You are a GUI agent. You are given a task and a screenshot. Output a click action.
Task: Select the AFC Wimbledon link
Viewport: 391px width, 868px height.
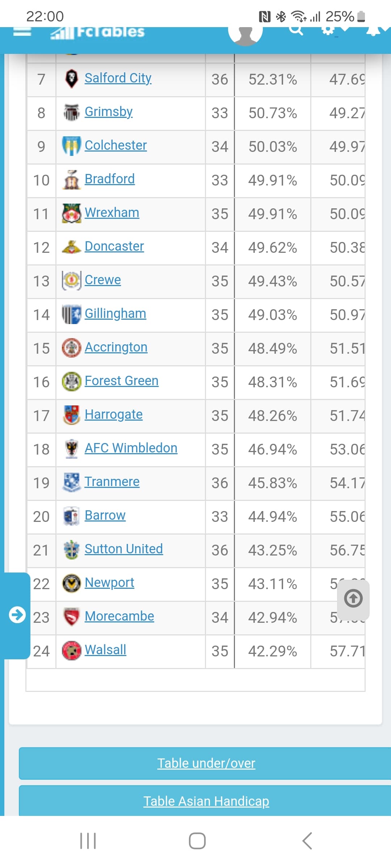[131, 448]
